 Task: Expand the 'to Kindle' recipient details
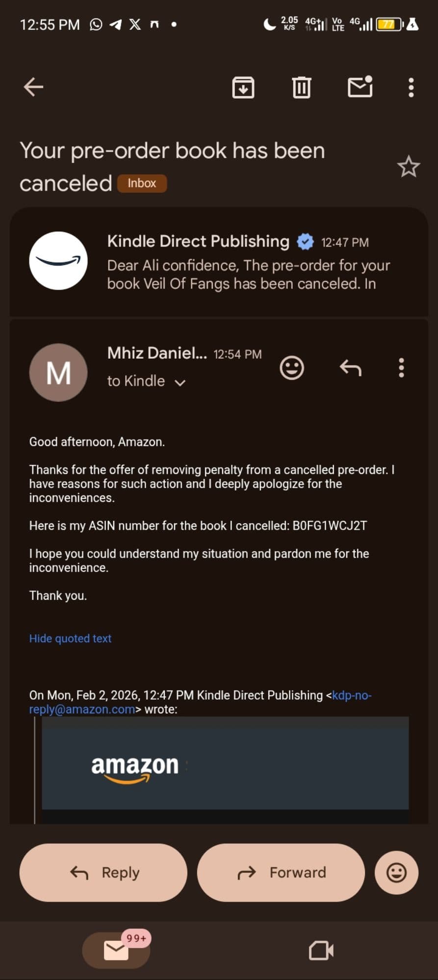point(180,383)
